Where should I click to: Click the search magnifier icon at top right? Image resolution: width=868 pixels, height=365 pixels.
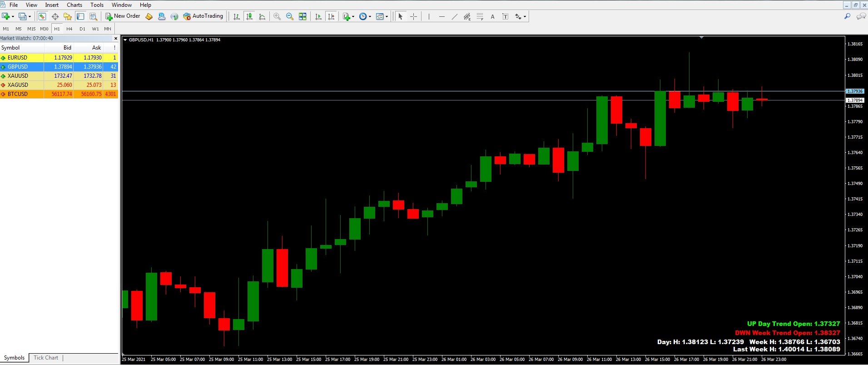[x=847, y=16]
